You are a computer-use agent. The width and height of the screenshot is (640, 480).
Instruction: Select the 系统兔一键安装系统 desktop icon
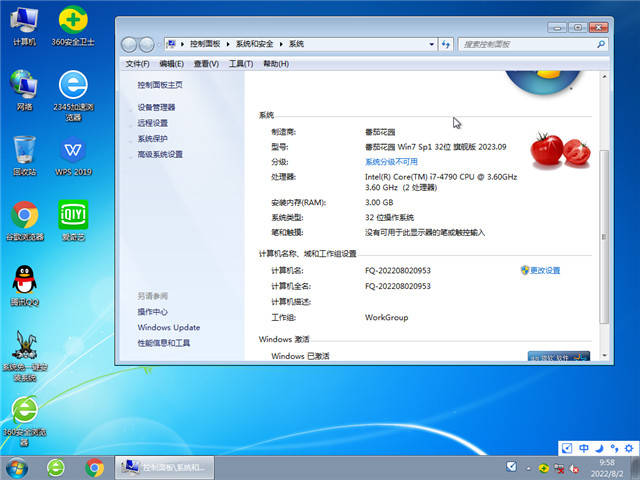click(x=24, y=356)
